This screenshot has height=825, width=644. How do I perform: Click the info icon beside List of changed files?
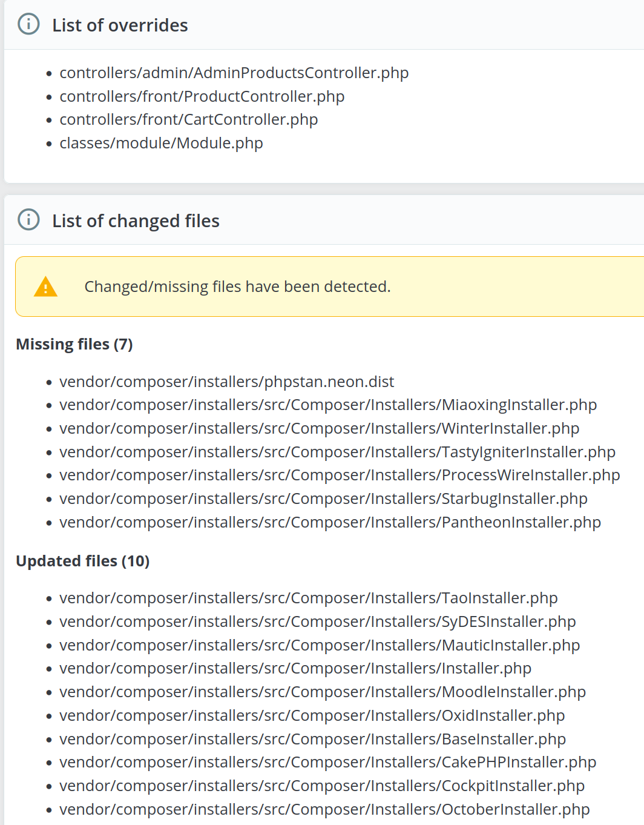pos(28,220)
